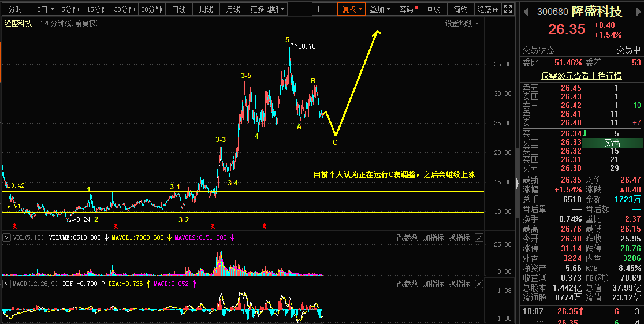
Task: Close the MACD indicator panel
Action: click(x=479, y=284)
